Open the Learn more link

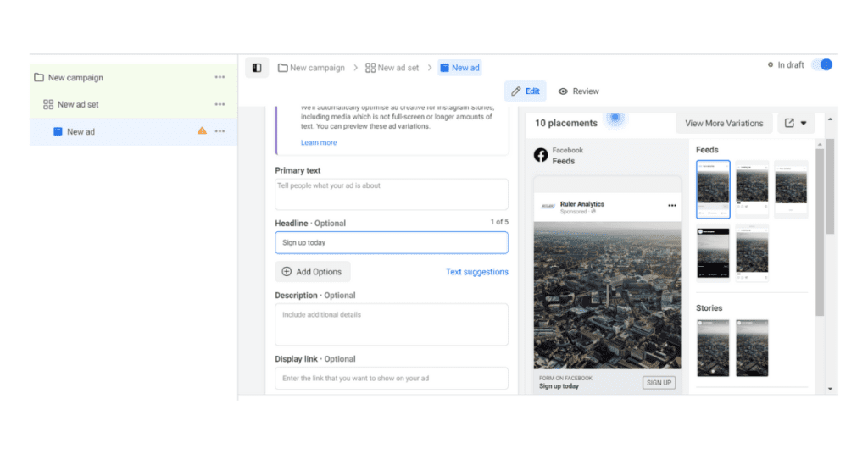(x=319, y=142)
